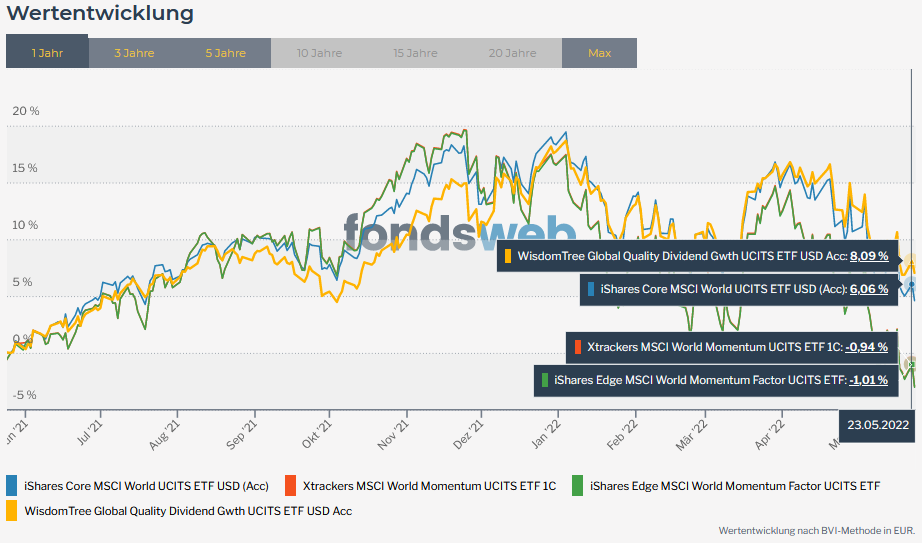Click the yellow WisdomTree legend swatch
922x543 pixels.
[x=12, y=510]
